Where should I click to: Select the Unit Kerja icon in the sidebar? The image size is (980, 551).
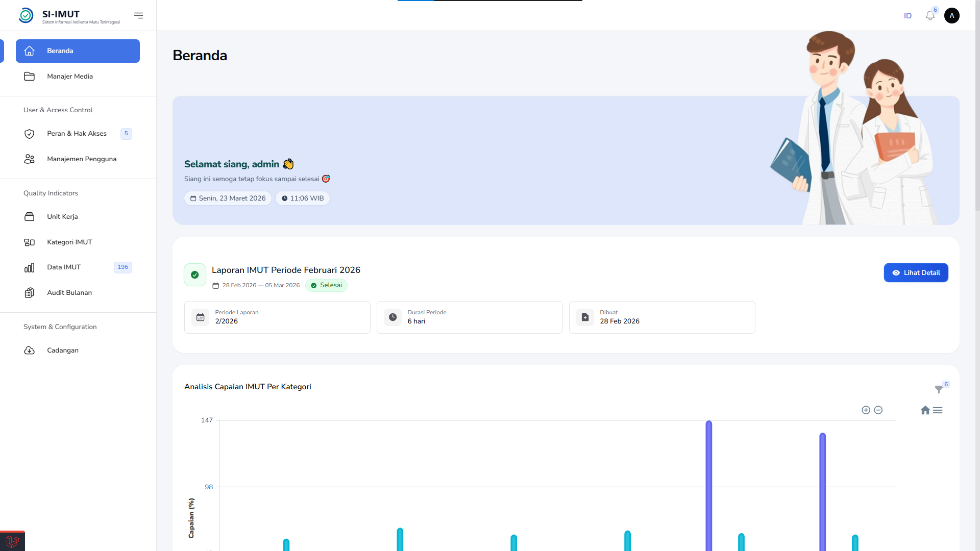tap(29, 216)
